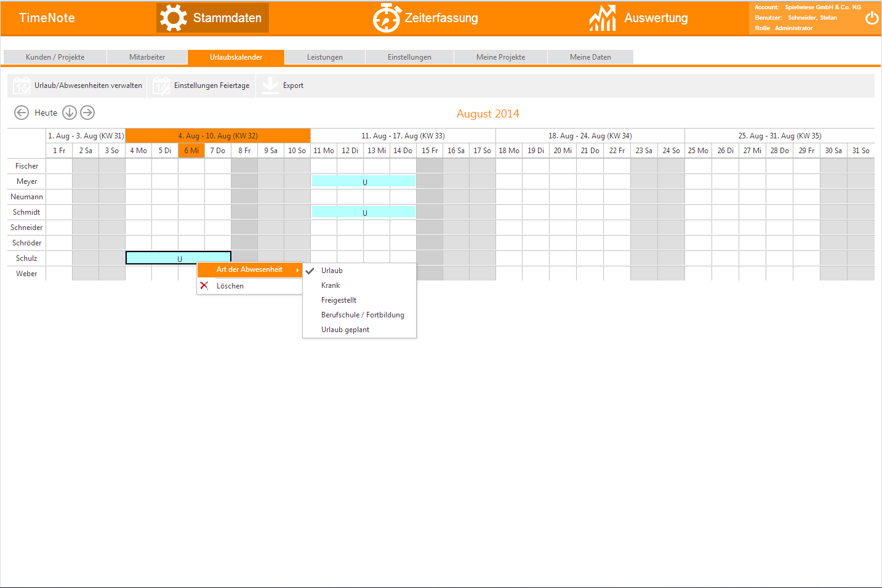882x588 pixels.
Task: Click the red X Löschen icon
Action: click(x=204, y=286)
